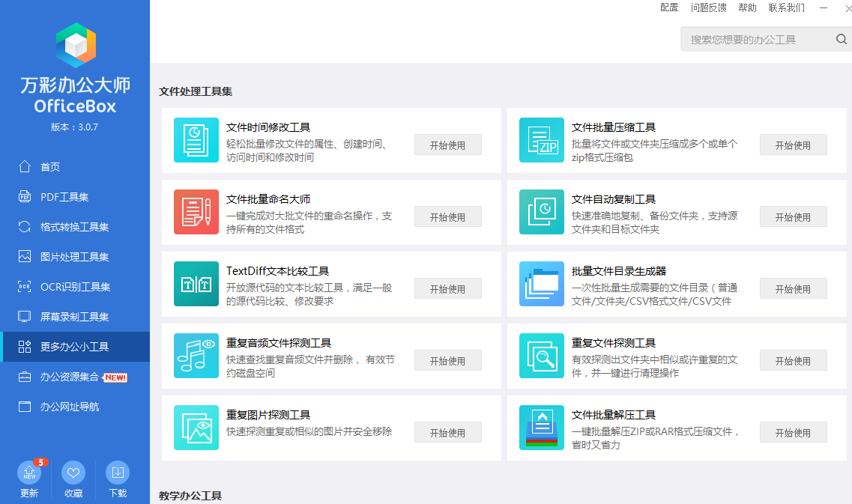Minimize the OfficeBox window
Viewport: 852px width, 504px height.
point(824,7)
